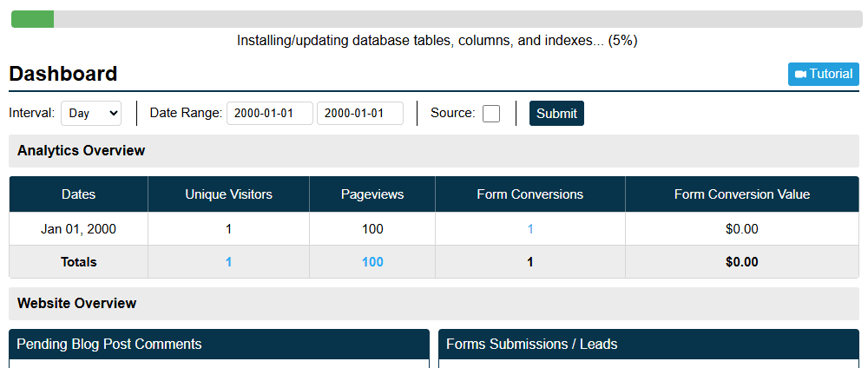This screenshot has height=368, width=868.
Task: Select the Totals Form Conversions 1 cell
Action: (530, 262)
